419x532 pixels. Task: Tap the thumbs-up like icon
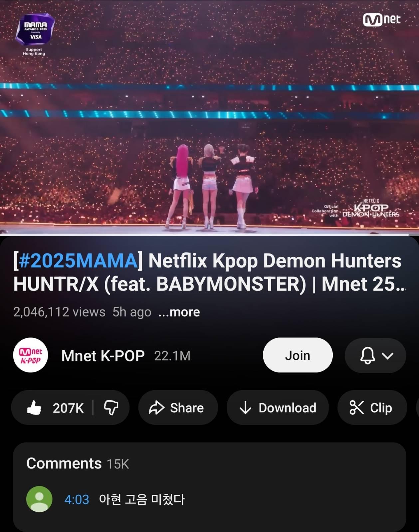(34, 408)
